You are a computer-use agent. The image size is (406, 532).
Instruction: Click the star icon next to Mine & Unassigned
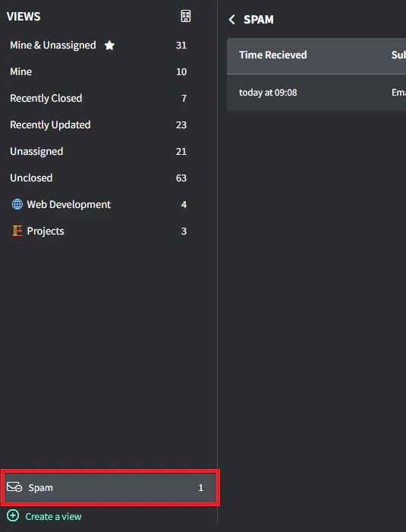pyautogui.click(x=109, y=45)
